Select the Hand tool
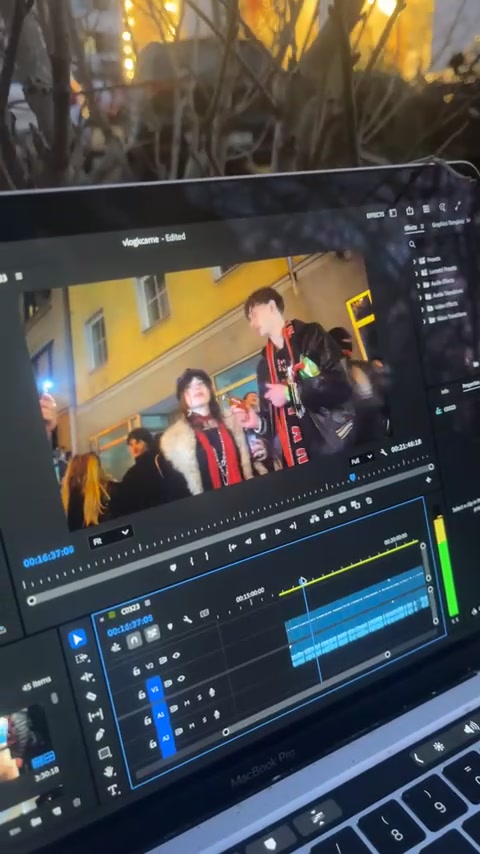The width and height of the screenshot is (480, 854). point(109,771)
